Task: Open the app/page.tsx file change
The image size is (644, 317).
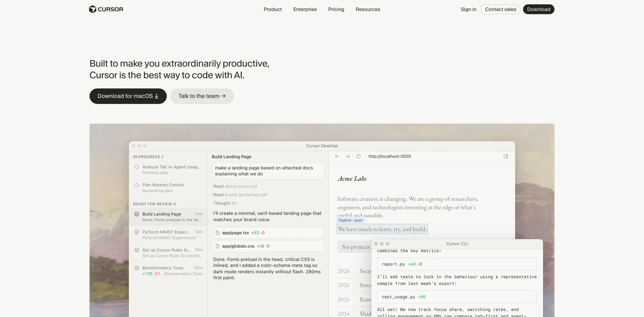Action: pyautogui.click(x=268, y=233)
